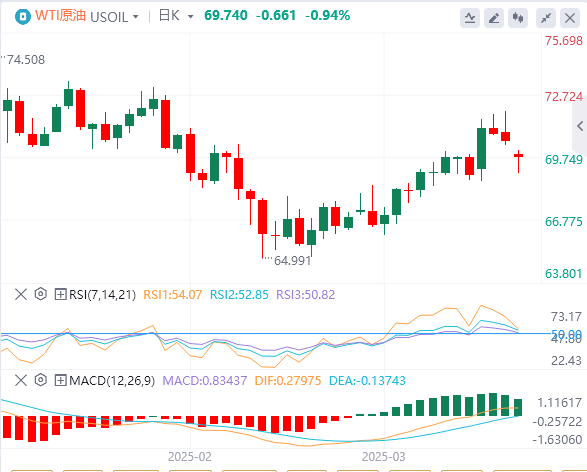The width and height of the screenshot is (587, 472).
Task: Select the latest red candlestick on chart
Action: tap(518, 161)
